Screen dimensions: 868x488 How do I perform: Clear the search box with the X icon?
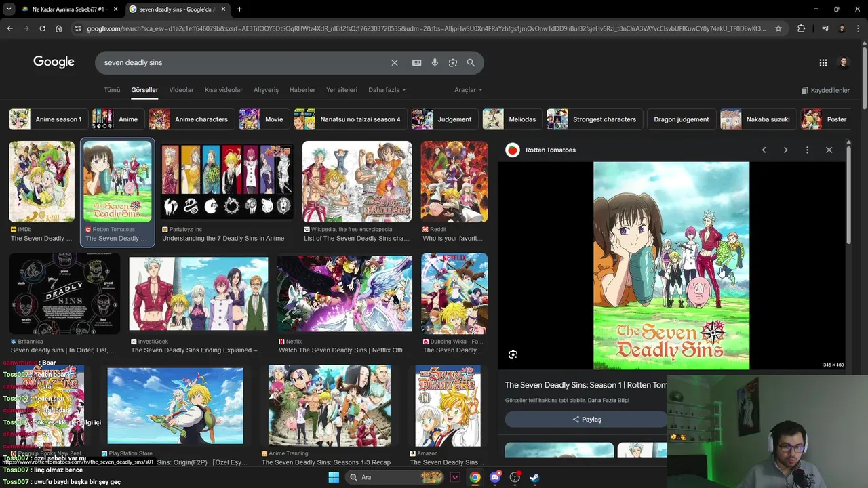(x=395, y=62)
